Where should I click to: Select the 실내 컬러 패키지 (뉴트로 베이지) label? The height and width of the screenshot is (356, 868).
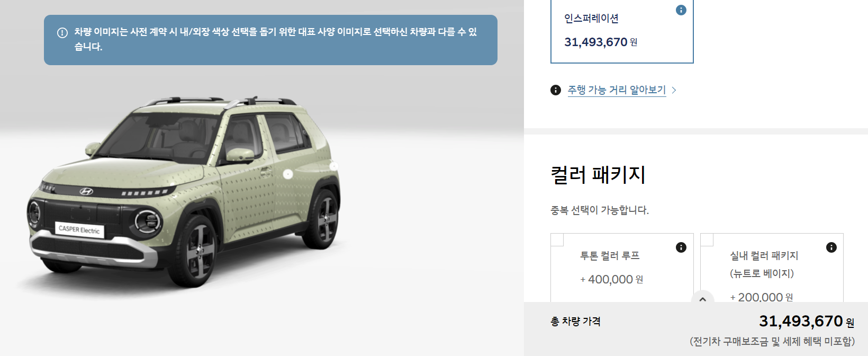(x=764, y=264)
